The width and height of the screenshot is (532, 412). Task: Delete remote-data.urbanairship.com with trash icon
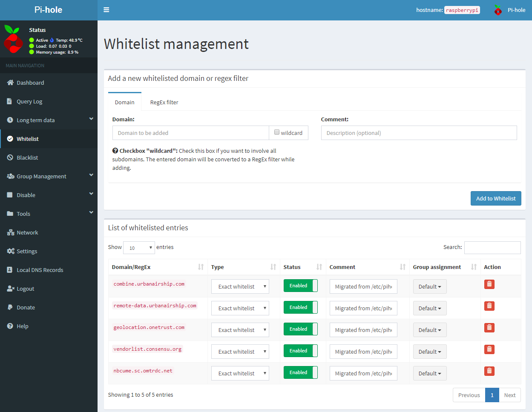(489, 306)
